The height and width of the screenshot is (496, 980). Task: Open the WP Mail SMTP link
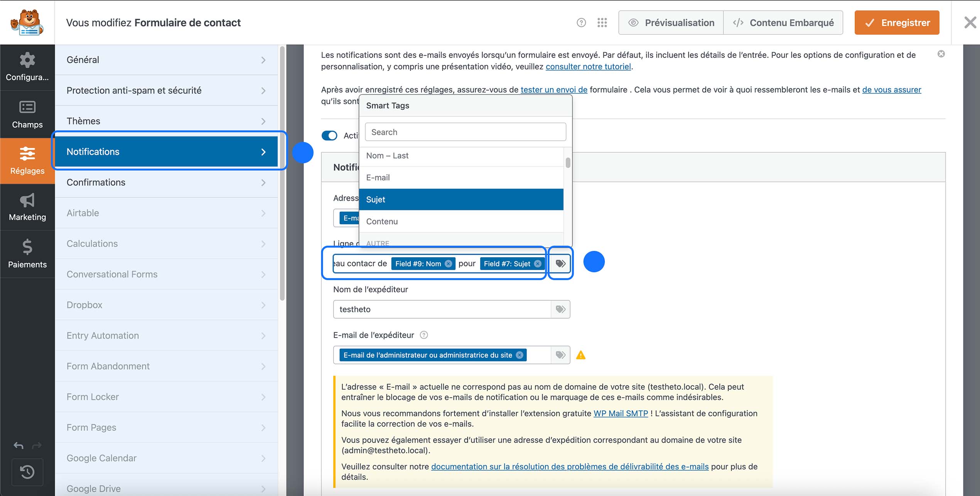pos(620,413)
